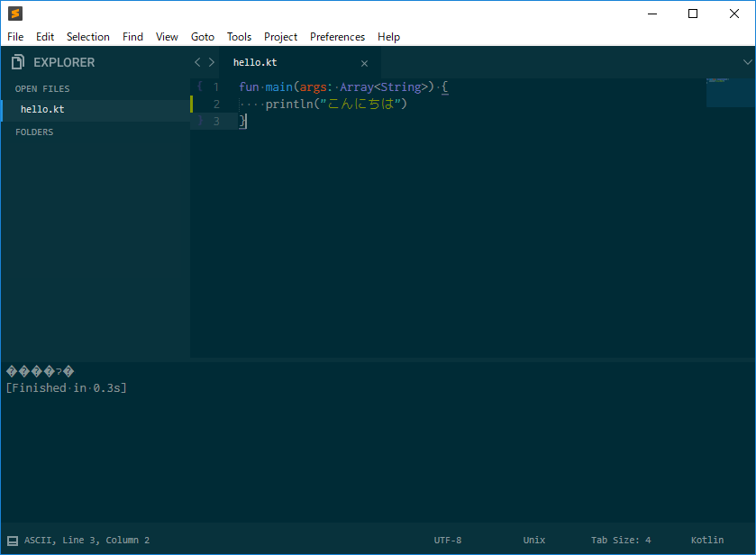Viewport: 756px width, 555px height.
Task: Click the garbled output text in build panel
Action: (x=40, y=371)
